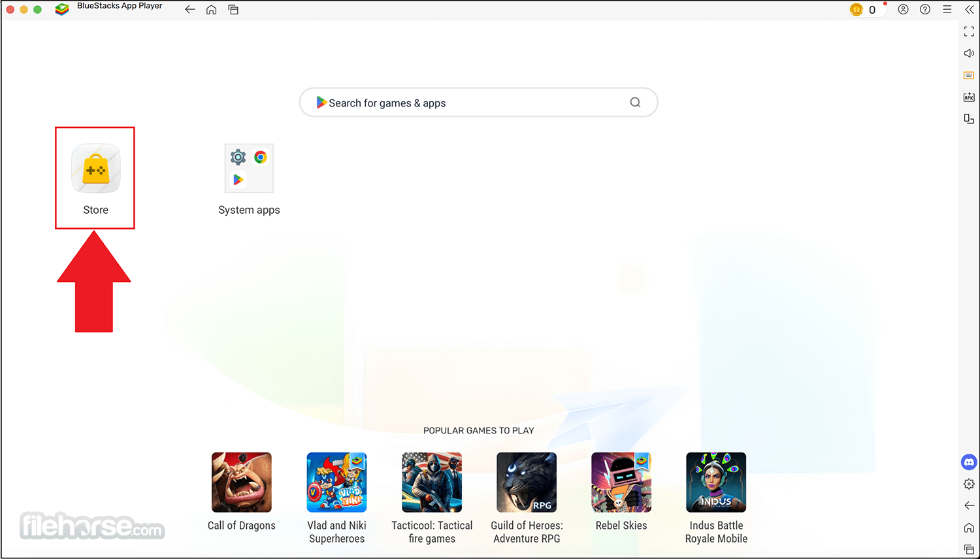Open Guild of Heroes: Adventure RPG
Image resolution: width=980 pixels, height=559 pixels.
pyautogui.click(x=527, y=483)
